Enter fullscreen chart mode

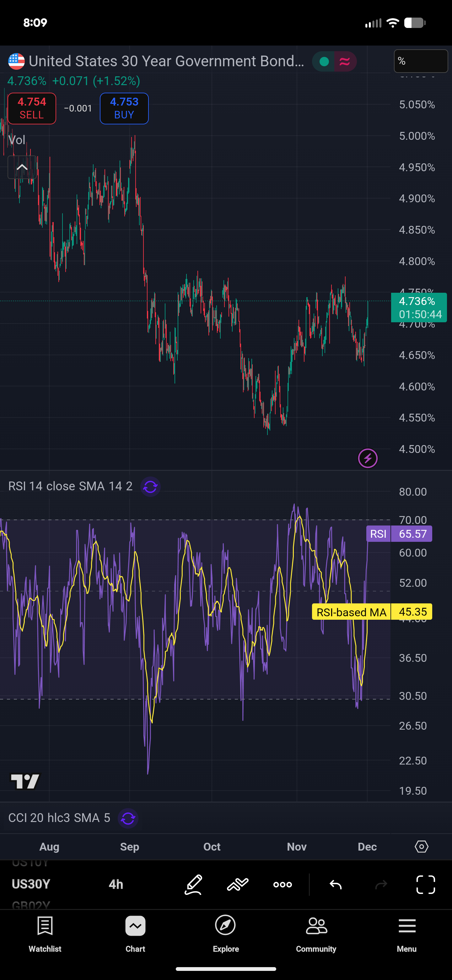[x=426, y=885]
